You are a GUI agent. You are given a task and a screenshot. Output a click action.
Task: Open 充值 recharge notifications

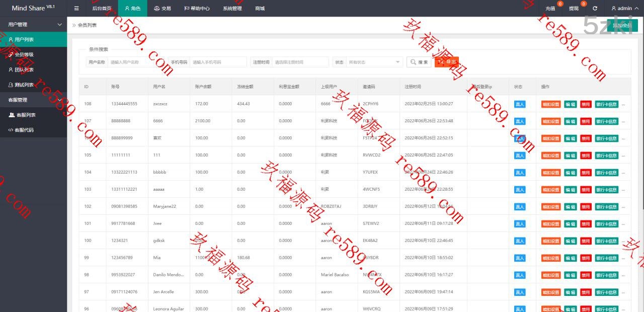[550, 9]
